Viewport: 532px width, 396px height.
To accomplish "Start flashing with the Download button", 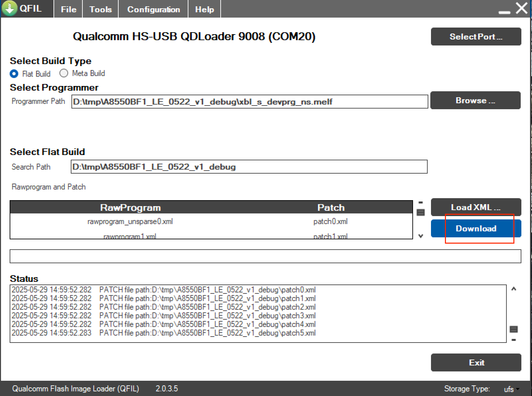I will tap(476, 228).
